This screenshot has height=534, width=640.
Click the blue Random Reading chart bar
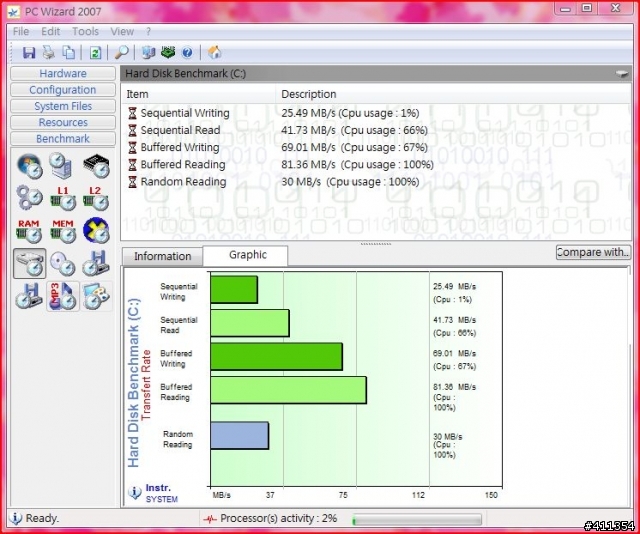(240, 436)
